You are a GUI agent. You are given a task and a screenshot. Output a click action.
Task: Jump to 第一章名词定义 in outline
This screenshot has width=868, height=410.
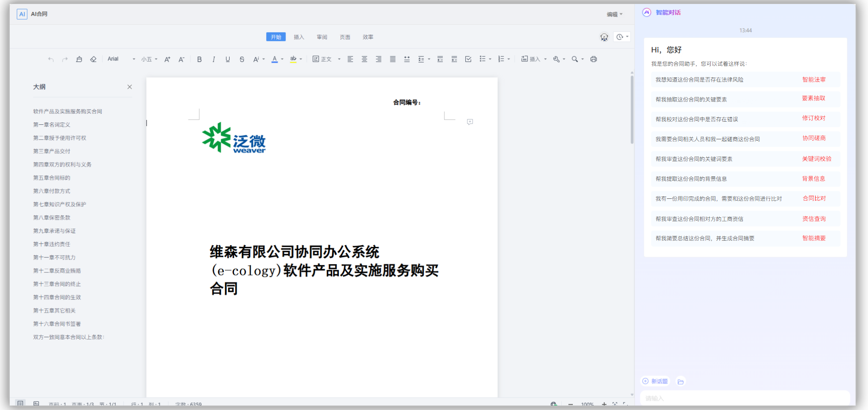52,125
